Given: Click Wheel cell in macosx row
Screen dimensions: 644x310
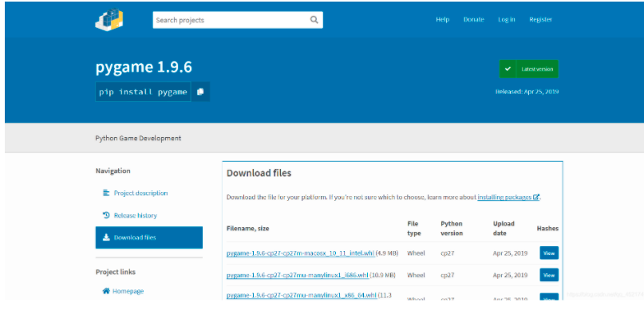Looking at the screenshot, I should point(416,253).
